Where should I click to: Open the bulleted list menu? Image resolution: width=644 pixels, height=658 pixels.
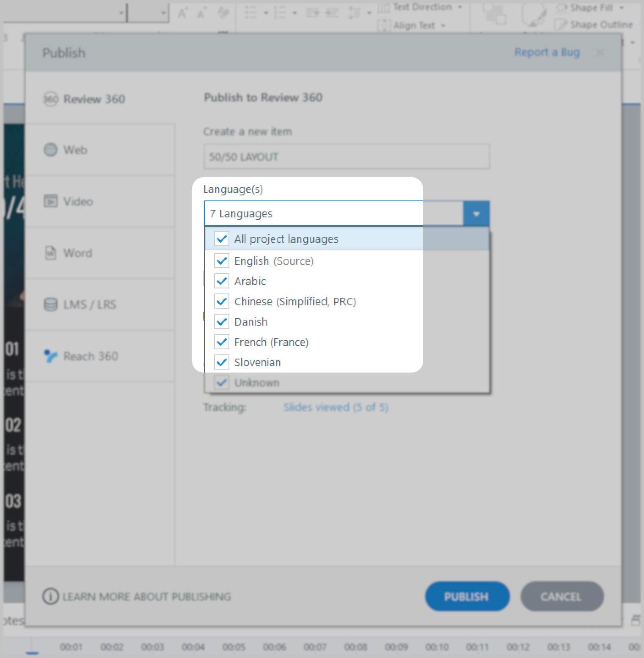click(266, 13)
